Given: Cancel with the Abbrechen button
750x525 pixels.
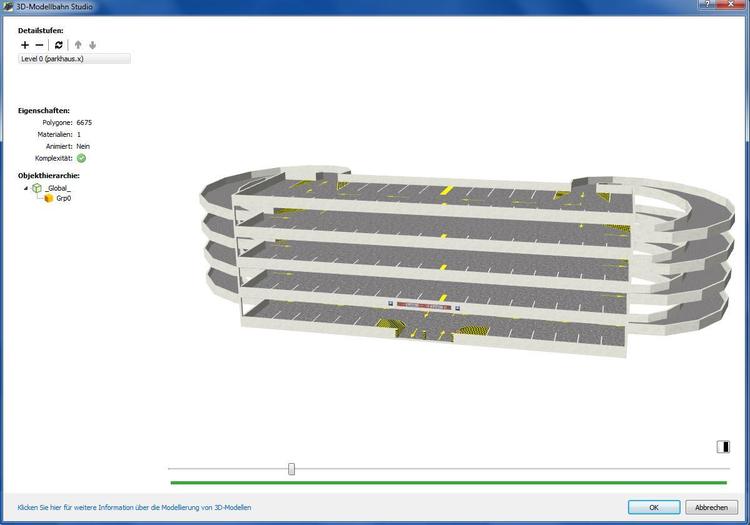Looking at the screenshot, I should coord(711,507).
